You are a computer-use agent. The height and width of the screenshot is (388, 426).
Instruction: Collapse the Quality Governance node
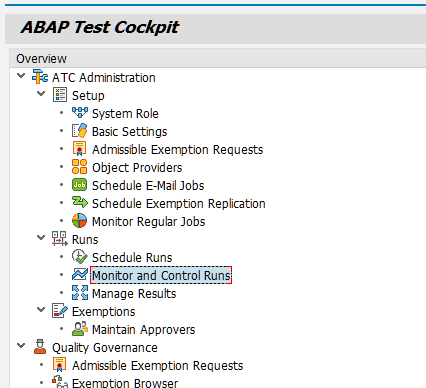21,346
